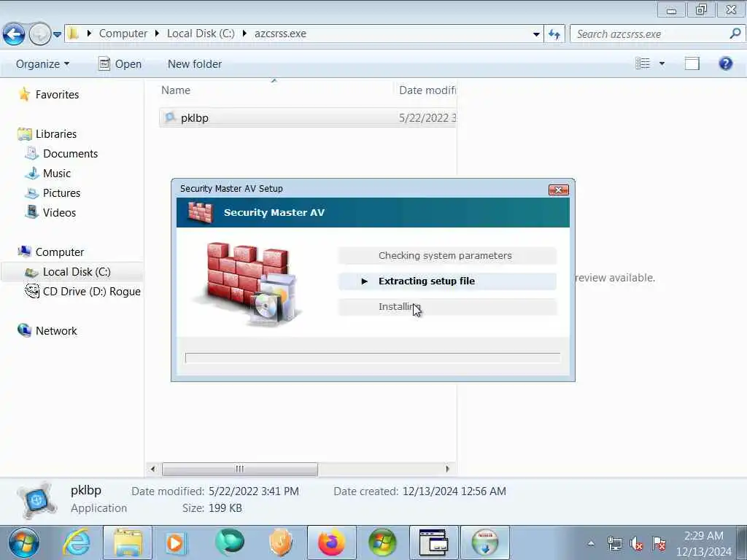Expand the arrow after Computer breadcrumb
Image resolution: width=747 pixels, height=560 pixels.
(x=157, y=34)
